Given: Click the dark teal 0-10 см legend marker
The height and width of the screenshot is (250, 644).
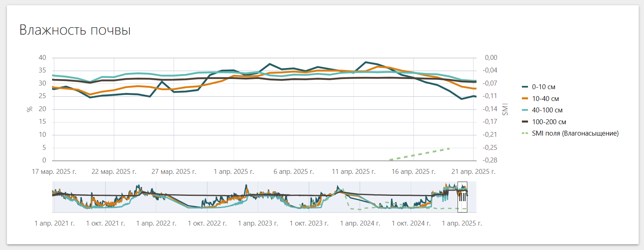Looking at the screenshot, I should tap(525, 87).
